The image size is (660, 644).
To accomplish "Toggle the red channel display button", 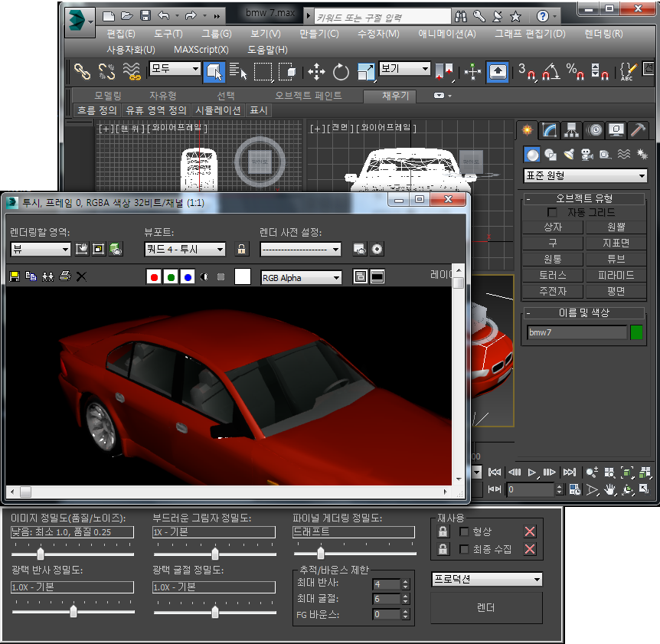I will click(154, 276).
